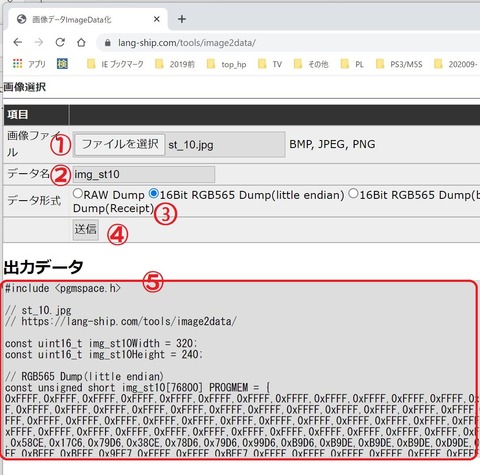Open a new browser tab
Screen dimensions: 480x475
point(182,19)
